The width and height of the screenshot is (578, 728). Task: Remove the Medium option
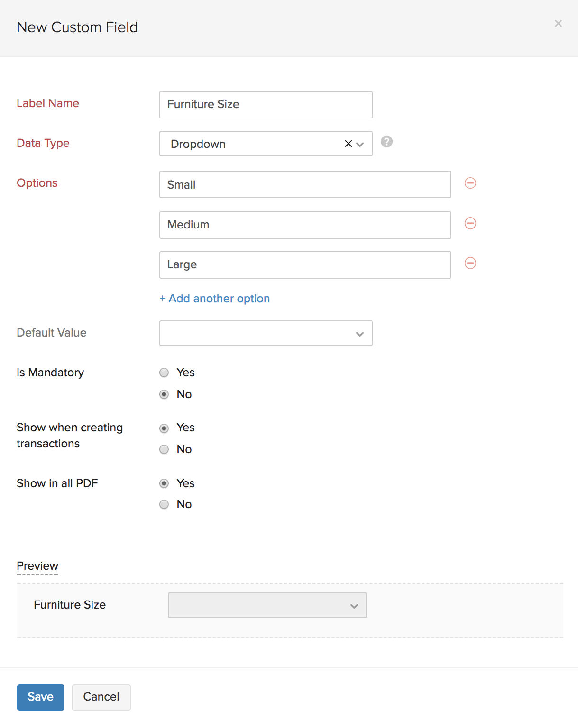[470, 223]
